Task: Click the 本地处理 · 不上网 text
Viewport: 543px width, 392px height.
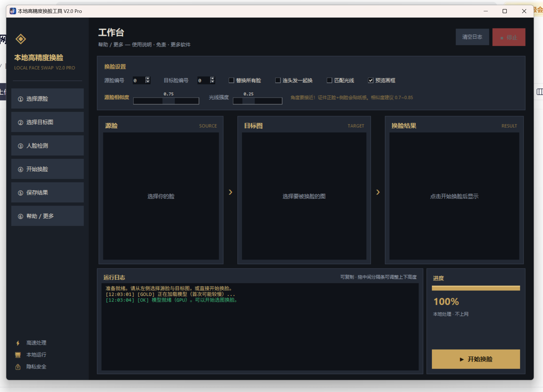Action: click(x=451, y=314)
